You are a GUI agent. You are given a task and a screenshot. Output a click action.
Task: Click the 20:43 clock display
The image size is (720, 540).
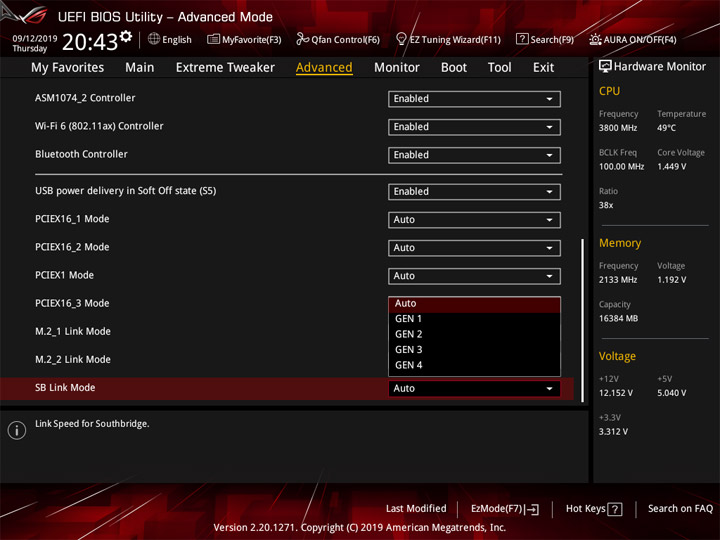[x=90, y=43]
